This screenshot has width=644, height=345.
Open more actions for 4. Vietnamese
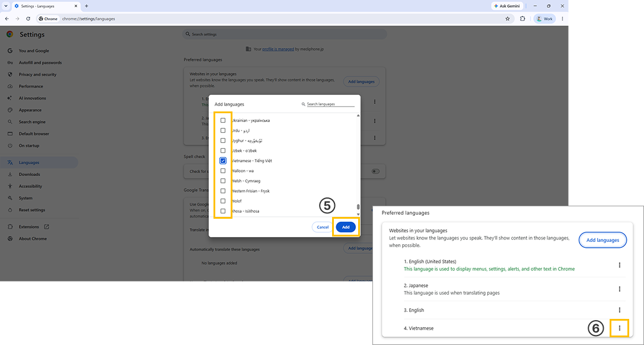coord(620,328)
